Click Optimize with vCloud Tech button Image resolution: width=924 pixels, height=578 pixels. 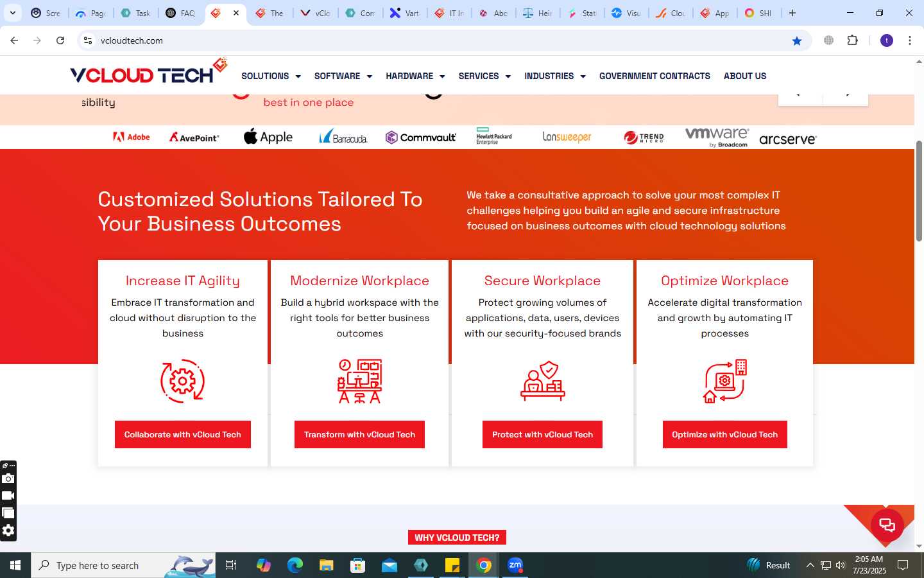click(725, 435)
